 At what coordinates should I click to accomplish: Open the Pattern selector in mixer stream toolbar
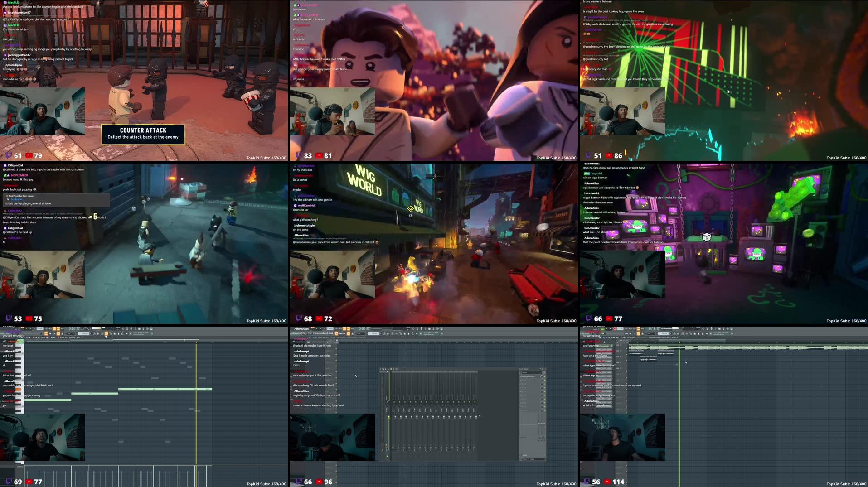pos(373,333)
